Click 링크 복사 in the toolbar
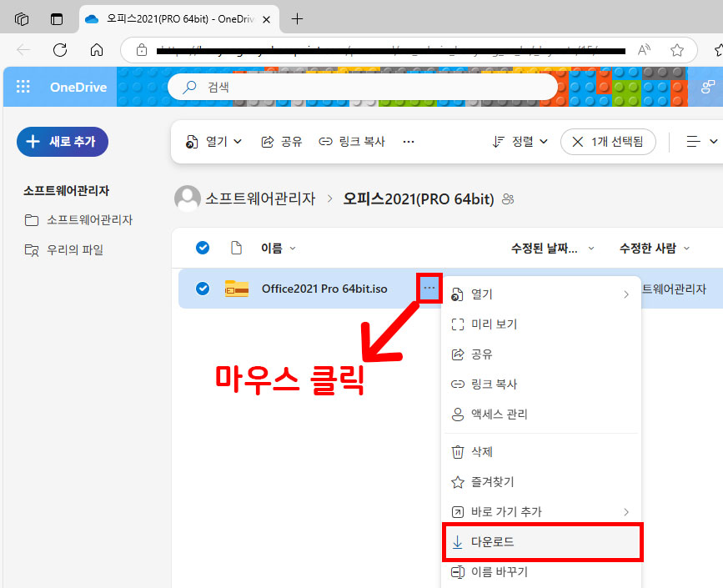This screenshot has width=723, height=588. point(352,142)
